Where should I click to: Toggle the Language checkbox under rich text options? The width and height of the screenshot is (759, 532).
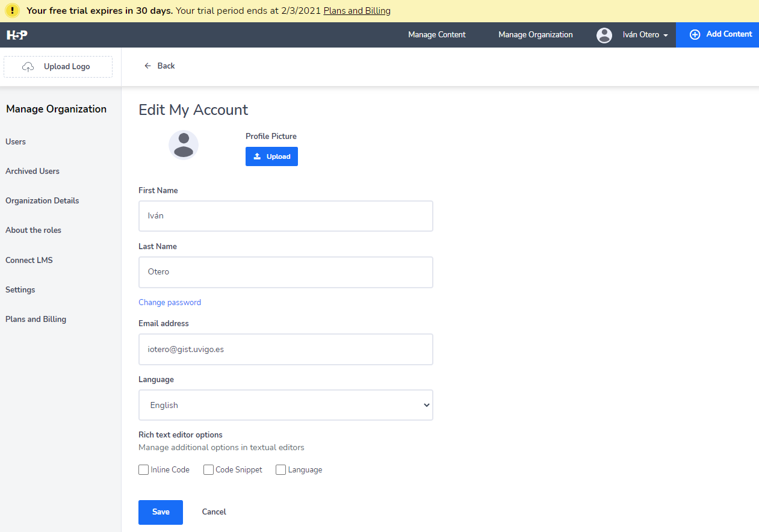pyautogui.click(x=280, y=470)
